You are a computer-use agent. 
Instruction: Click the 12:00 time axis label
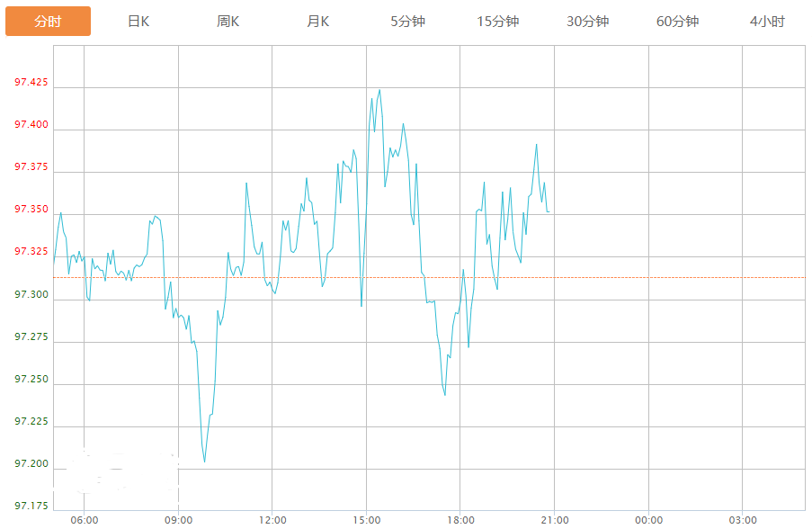pos(272,520)
